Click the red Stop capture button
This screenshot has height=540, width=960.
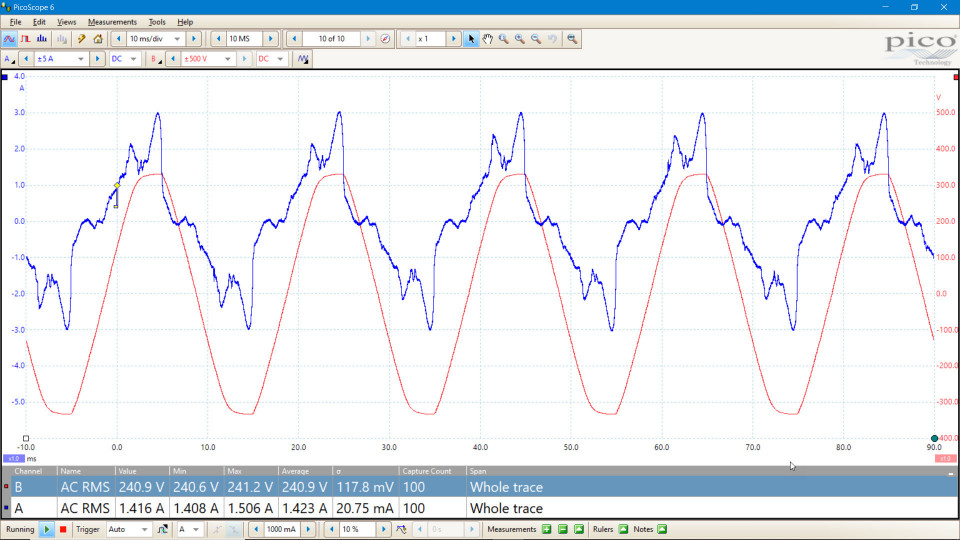pos(63,529)
